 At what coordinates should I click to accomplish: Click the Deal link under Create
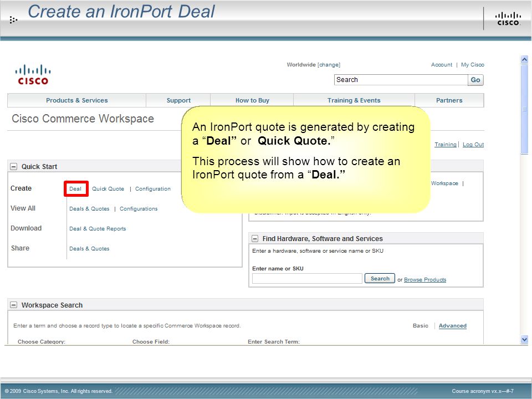(x=75, y=188)
